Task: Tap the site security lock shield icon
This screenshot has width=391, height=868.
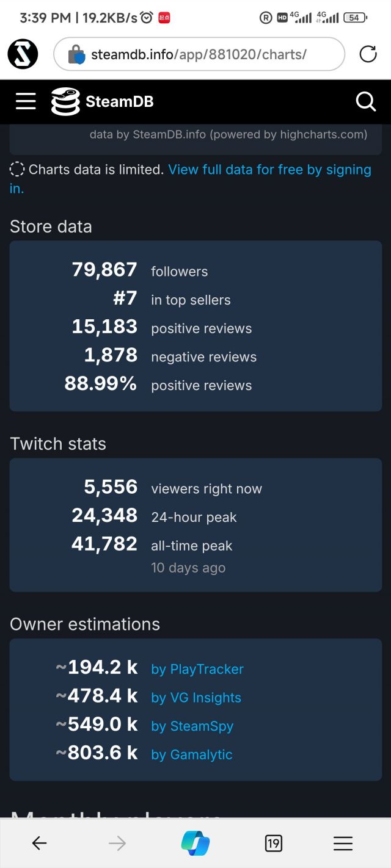Action: (76, 55)
